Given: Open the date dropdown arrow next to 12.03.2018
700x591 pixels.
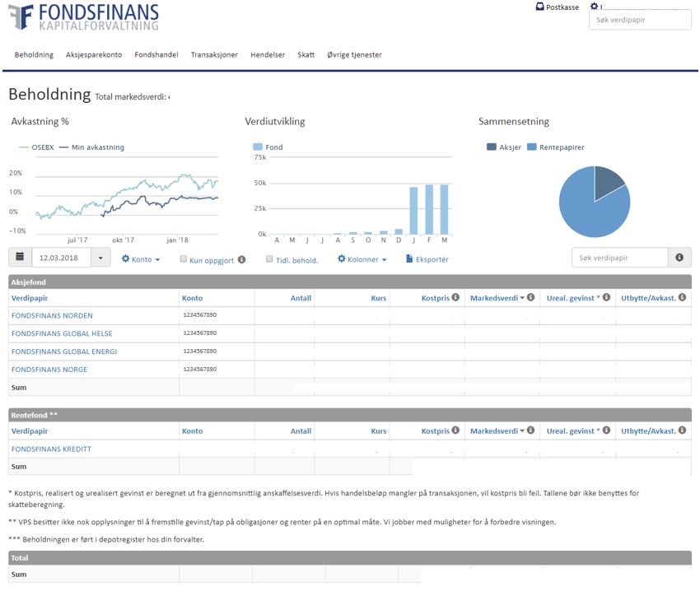Looking at the screenshot, I should click(100, 258).
